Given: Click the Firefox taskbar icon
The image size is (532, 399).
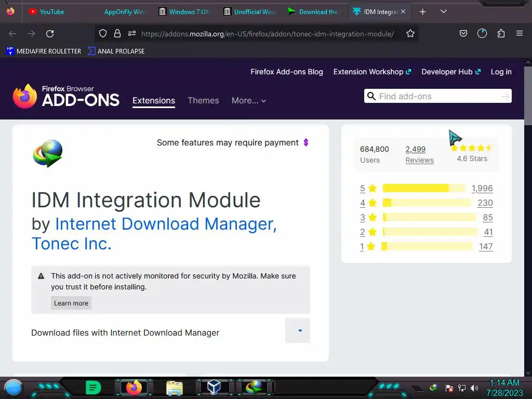Looking at the screenshot, I should 134,388.
